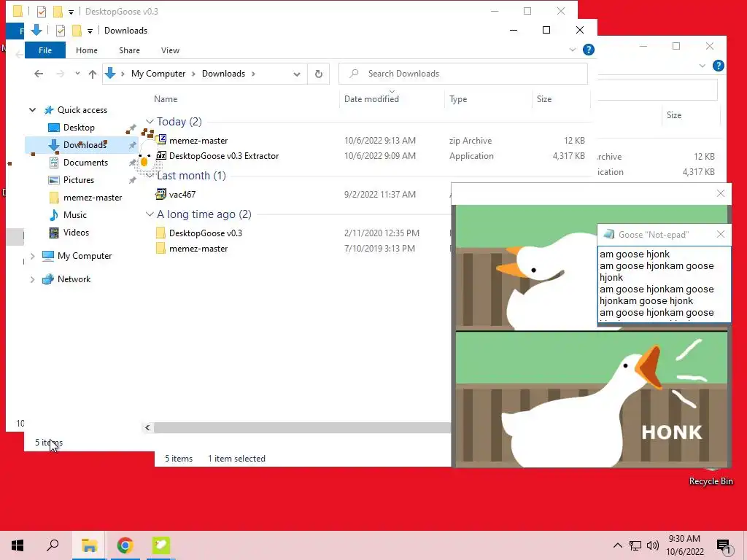Expand the address bar history dropdown
The width and height of the screenshot is (747, 560).
(297, 74)
